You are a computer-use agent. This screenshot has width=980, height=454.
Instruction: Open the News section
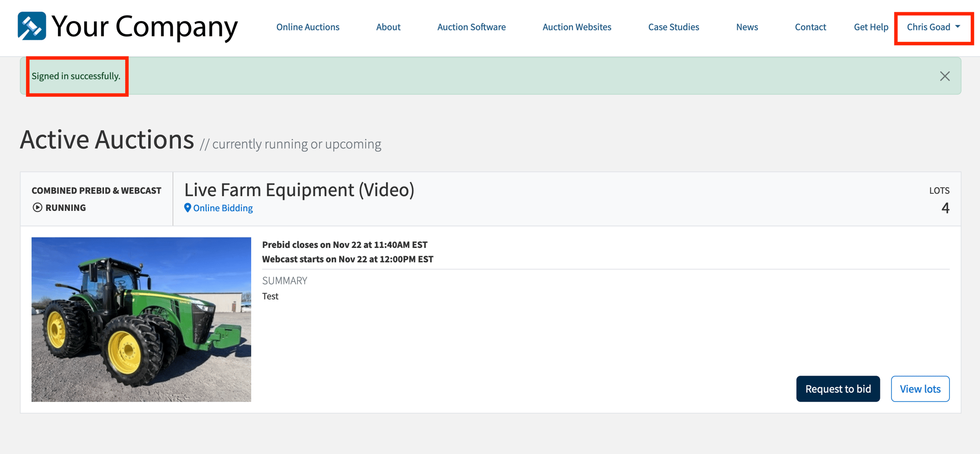point(747,27)
